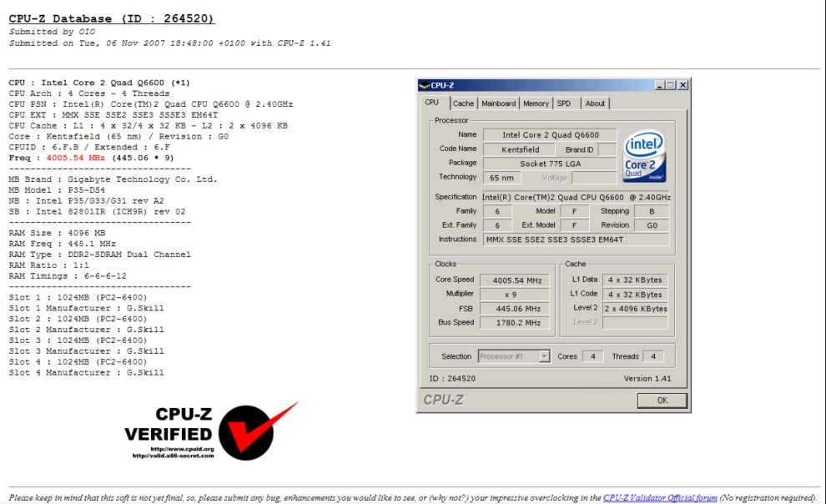Close the CPU-Z window

pos(682,85)
